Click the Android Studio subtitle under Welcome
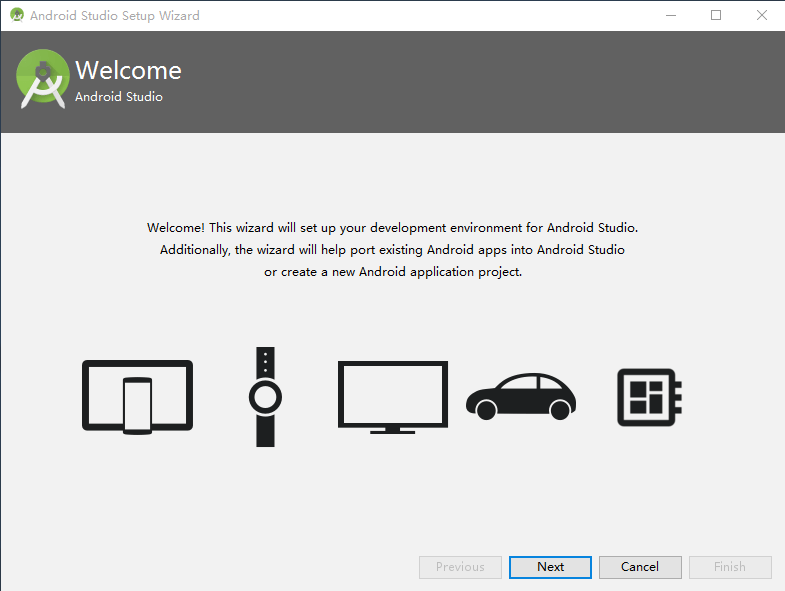Image resolution: width=785 pixels, height=591 pixels. point(119,97)
